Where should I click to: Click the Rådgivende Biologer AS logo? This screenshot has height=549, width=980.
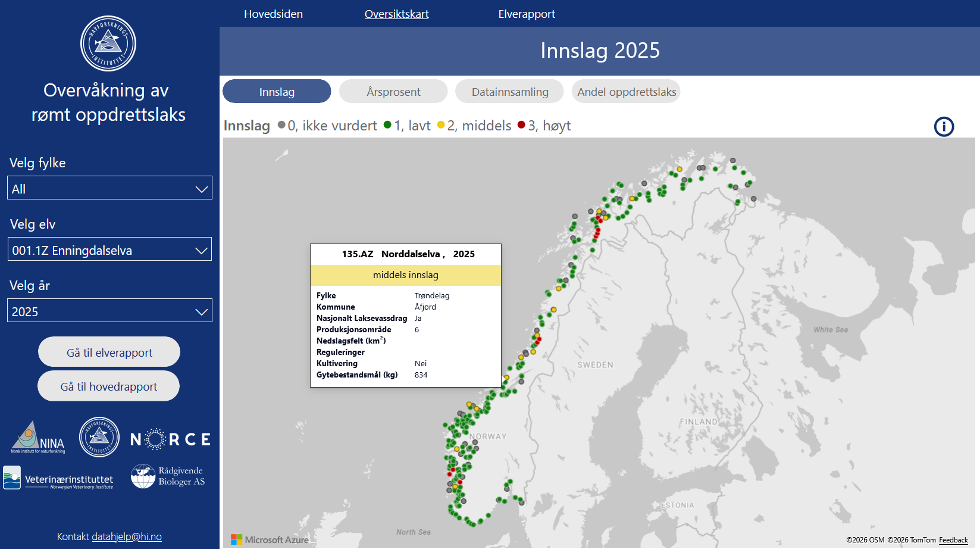tap(168, 476)
